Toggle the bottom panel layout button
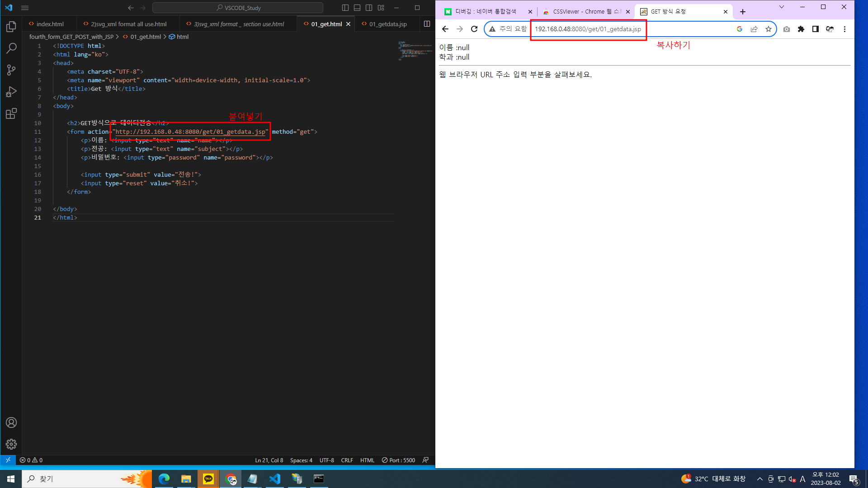The image size is (868, 488). coord(357,8)
